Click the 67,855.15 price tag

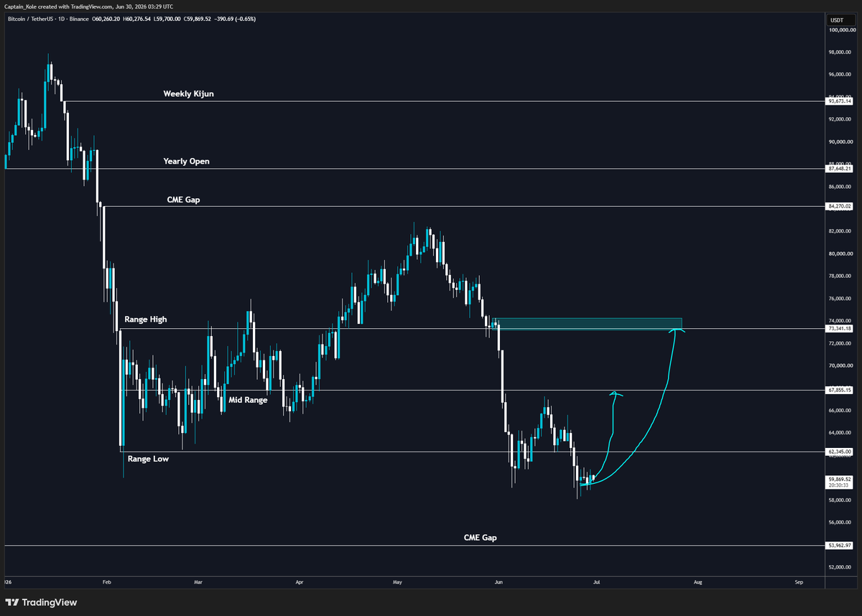[x=839, y=391]
